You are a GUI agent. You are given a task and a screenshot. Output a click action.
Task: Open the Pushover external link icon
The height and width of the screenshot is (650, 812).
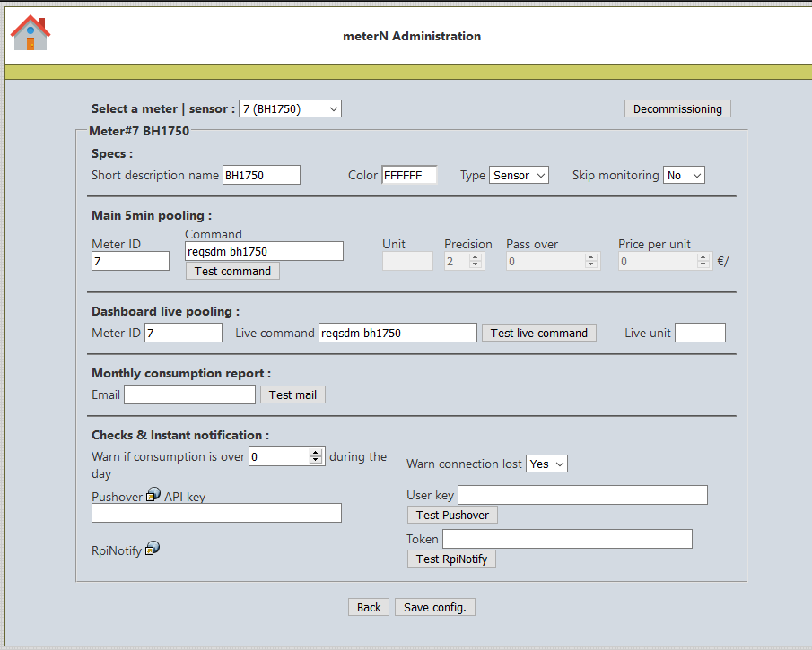point(153,494)
